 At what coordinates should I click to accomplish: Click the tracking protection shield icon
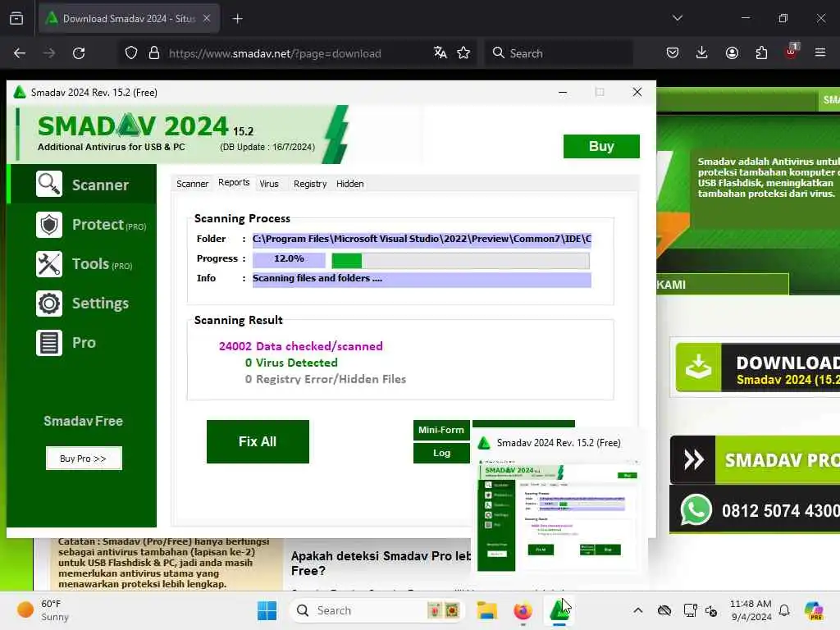tap(131, 53)
